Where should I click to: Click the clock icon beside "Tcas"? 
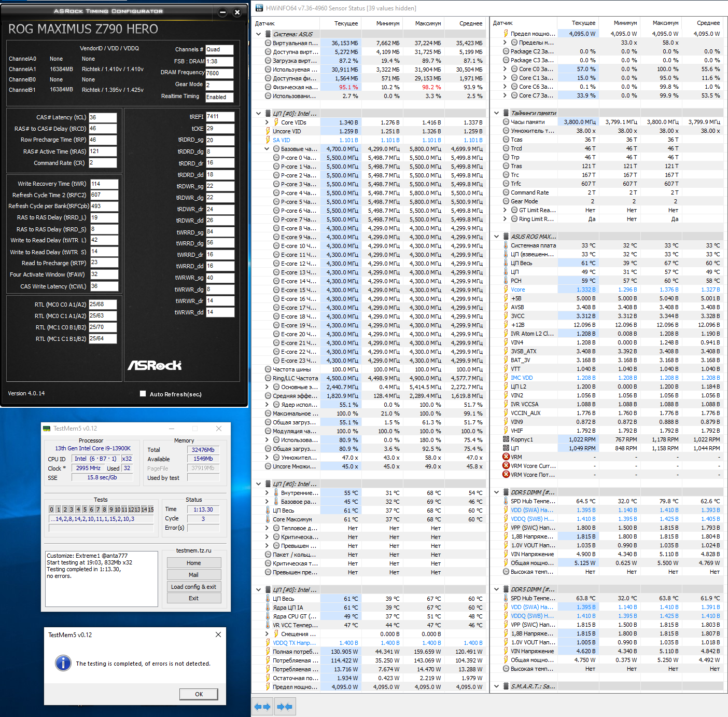pos(506,140)
